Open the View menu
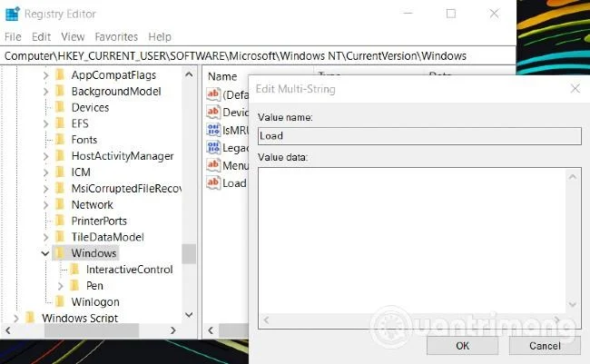590x364 pixels. (73, 37)
